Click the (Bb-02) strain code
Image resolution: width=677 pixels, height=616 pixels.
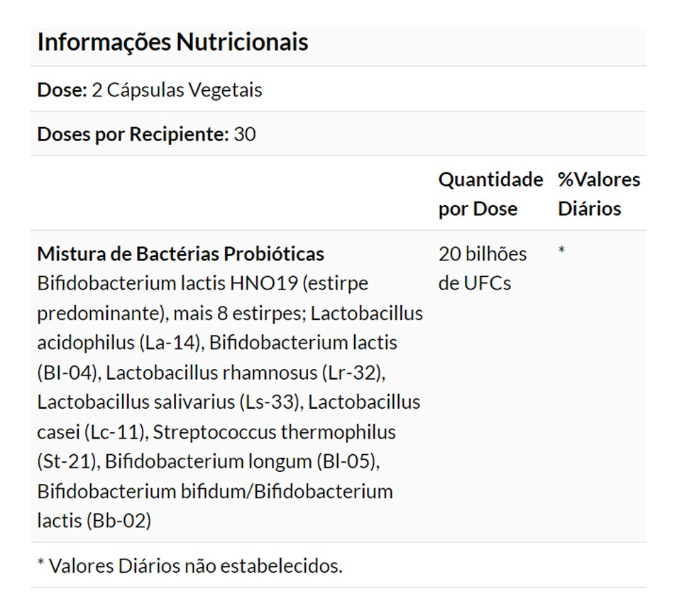(x=118, y=521)
